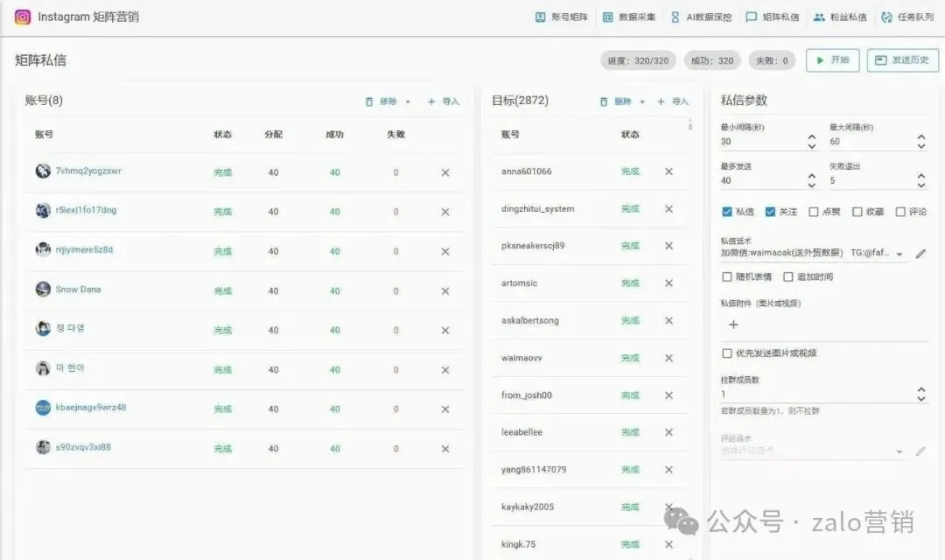945x560 pixels.
Task: Click the Instagram logo icon
Action: [x=21, y=16]
